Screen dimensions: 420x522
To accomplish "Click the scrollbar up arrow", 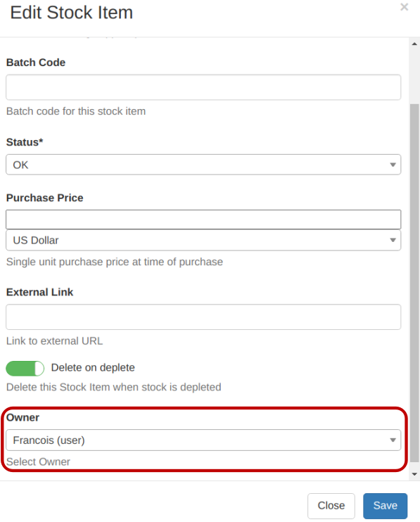I will tap(414, 44).
